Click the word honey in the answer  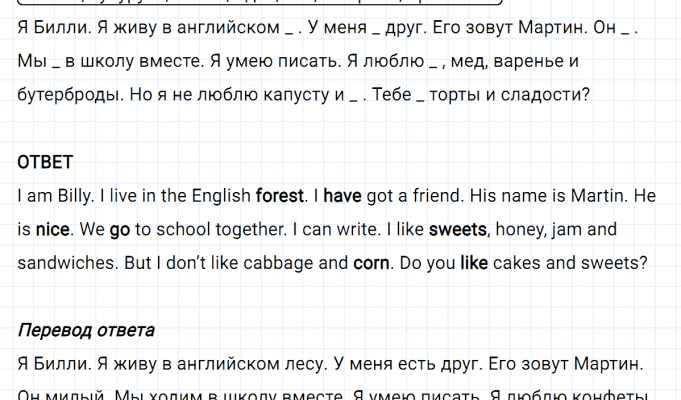pyautogui.click(x=521, y=230)
